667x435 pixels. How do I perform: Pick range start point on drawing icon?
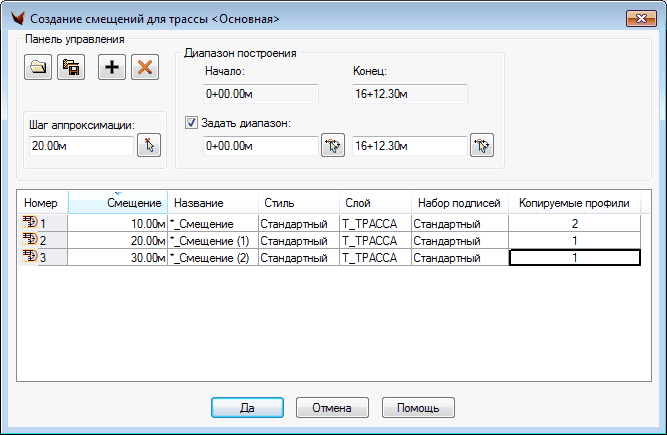pos(332,146)
